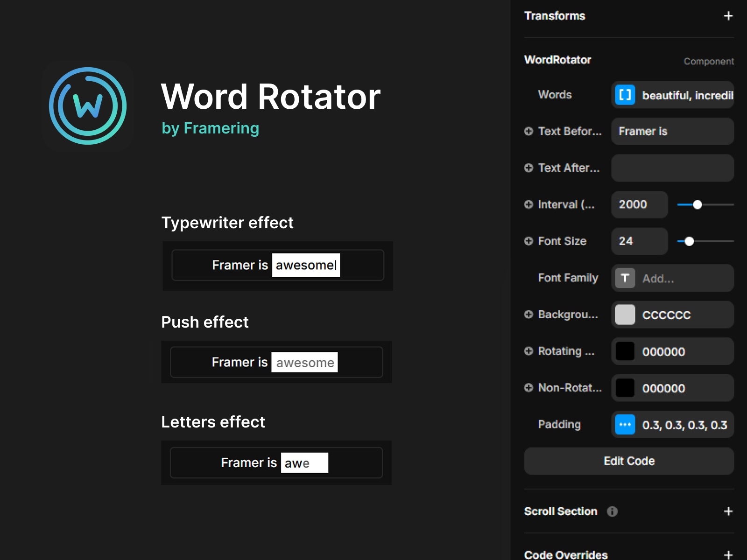Screen dimensions: 747x560
Task: Add variable for Non-Rotating color property
Action: point(529,387)
